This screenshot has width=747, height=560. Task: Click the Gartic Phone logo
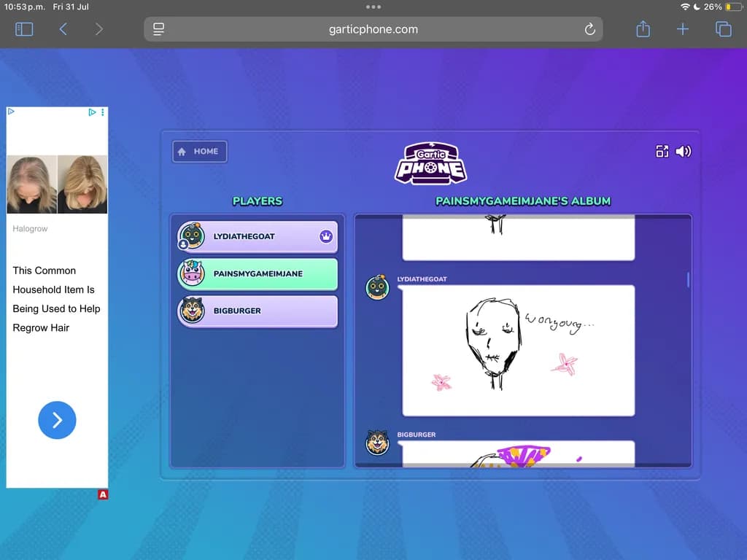[431, 163]
